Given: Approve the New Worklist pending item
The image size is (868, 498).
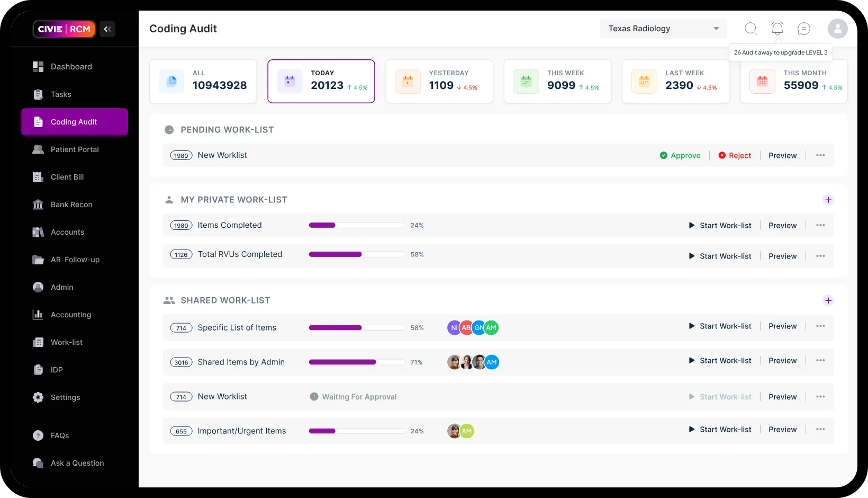Looking at the screenshot, I should [x=681, y=155].
